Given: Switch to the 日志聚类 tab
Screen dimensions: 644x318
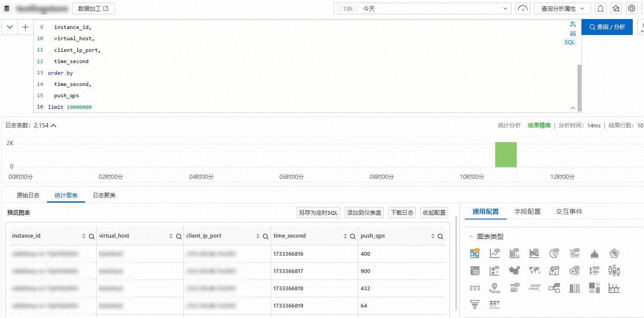Looking at the screenshot, I should [104, 195].
